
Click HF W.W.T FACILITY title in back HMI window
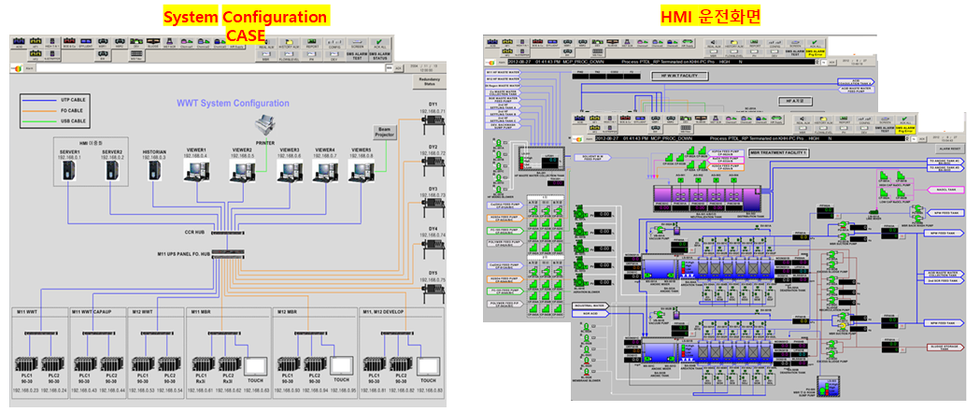coord(679,75)
